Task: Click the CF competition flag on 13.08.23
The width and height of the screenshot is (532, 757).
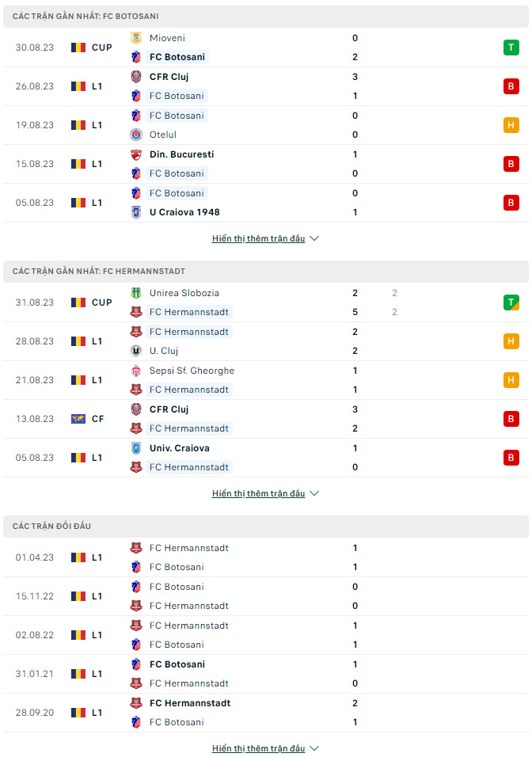Action: tap(78, 419)
